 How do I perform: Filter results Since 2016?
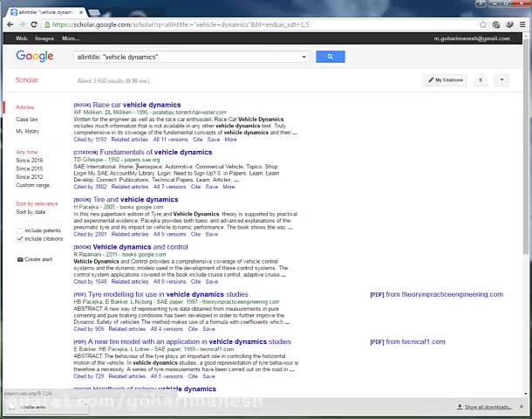(x=29, y=161)
